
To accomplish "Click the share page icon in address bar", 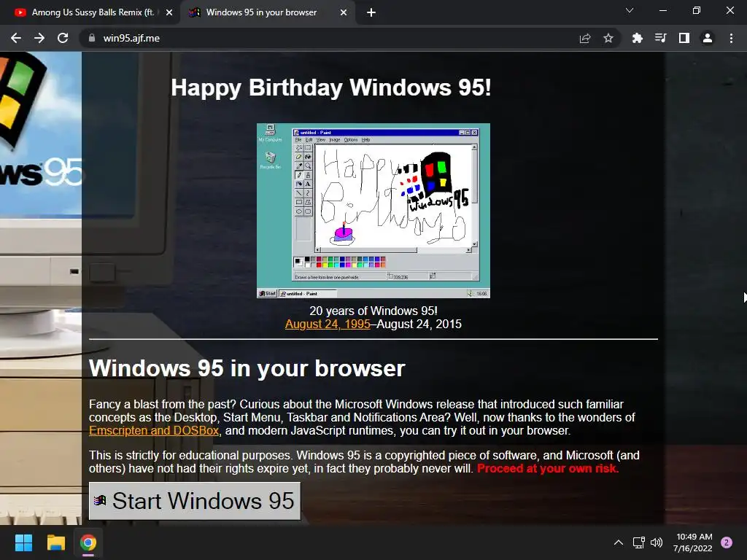I will click(x=585, y=38).
